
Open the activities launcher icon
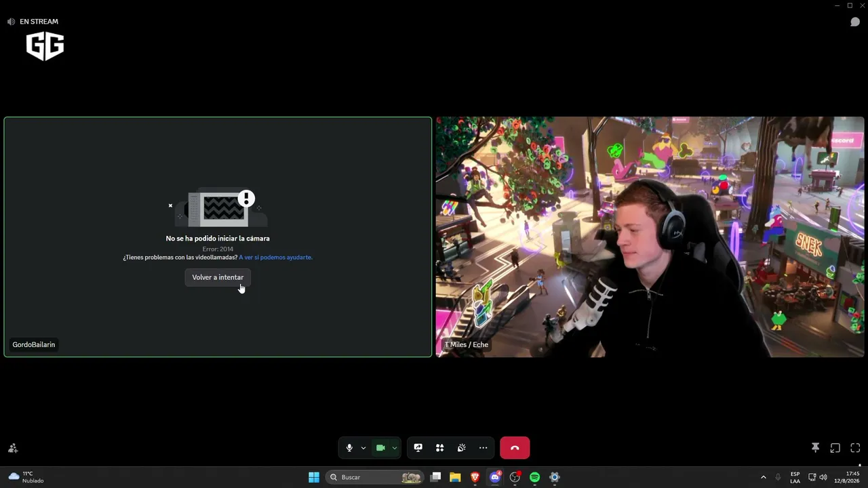(x=440, y=448)
